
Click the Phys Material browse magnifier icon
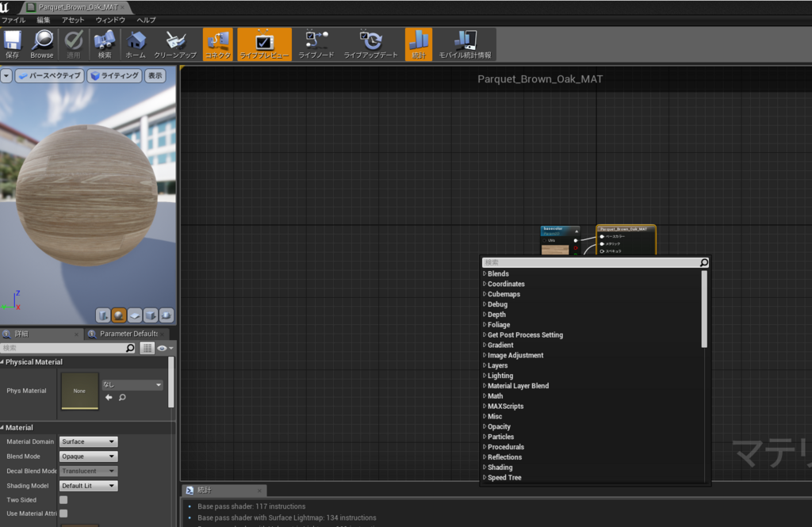123,398
